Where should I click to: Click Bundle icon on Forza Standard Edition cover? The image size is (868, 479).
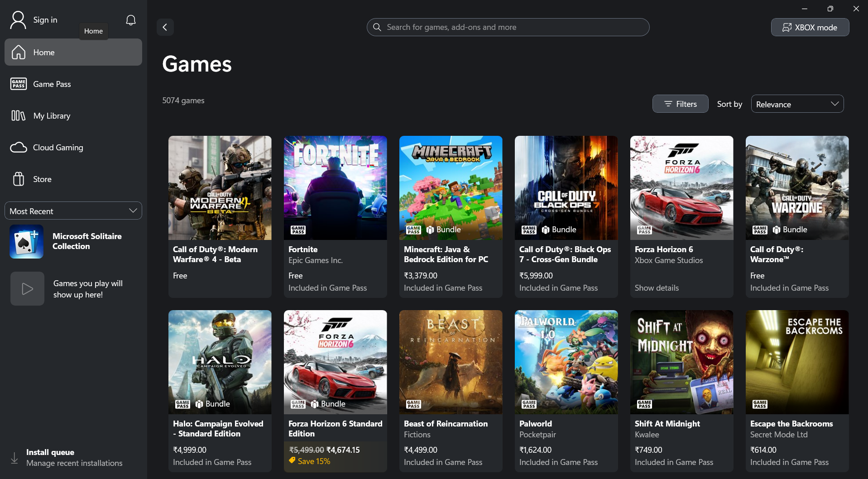click(315, 404)
